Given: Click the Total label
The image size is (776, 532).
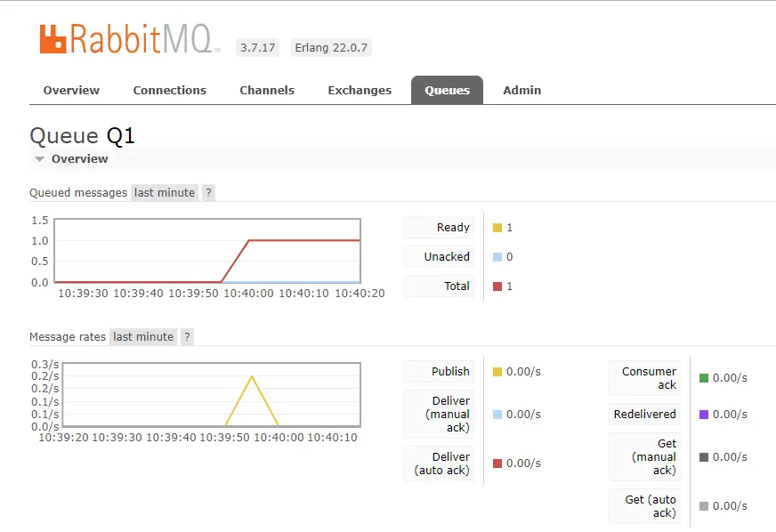Looking at the screenshot, I should [439, 286].
